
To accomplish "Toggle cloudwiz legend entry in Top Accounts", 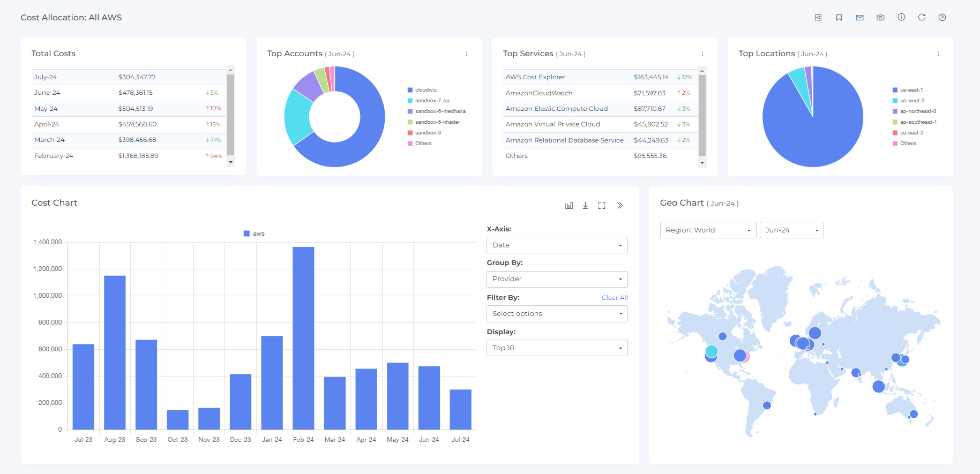I will [422, 90].
